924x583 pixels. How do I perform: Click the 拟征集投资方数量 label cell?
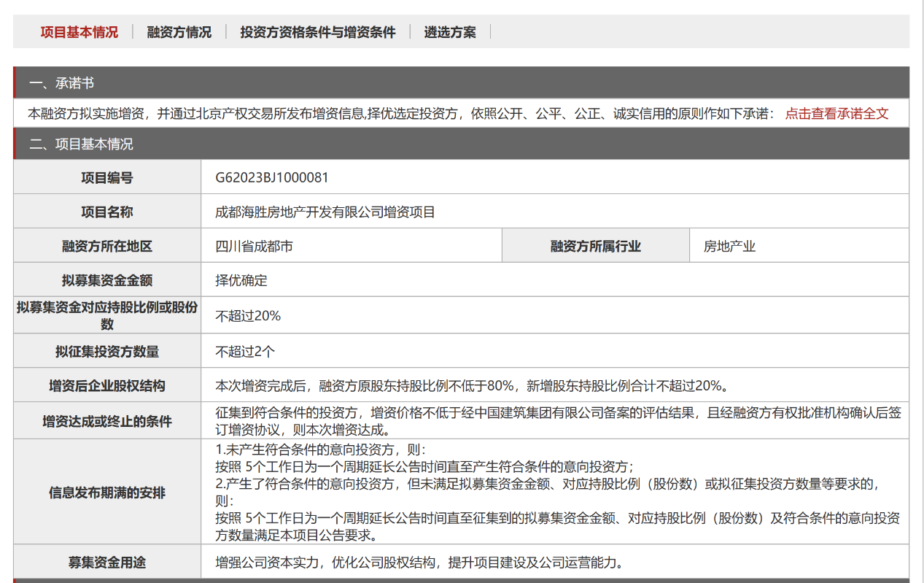point(107,352)
